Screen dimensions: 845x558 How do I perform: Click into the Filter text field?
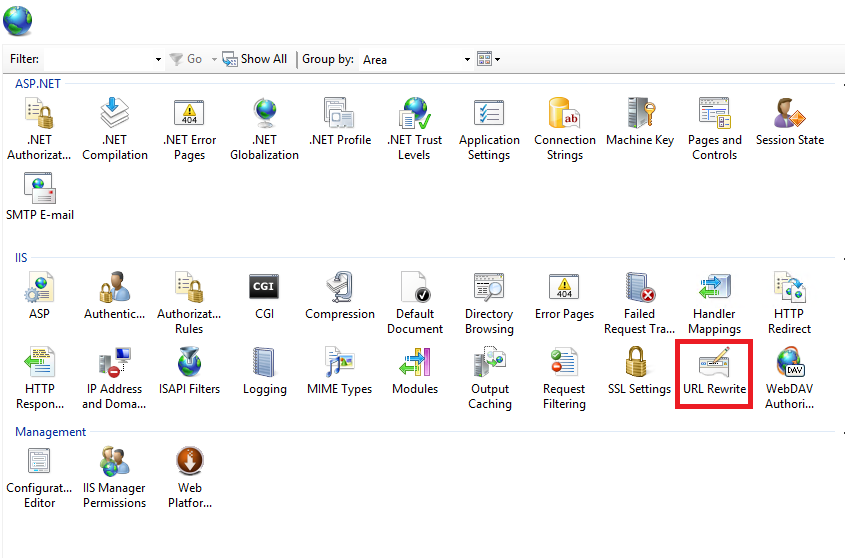98,59
